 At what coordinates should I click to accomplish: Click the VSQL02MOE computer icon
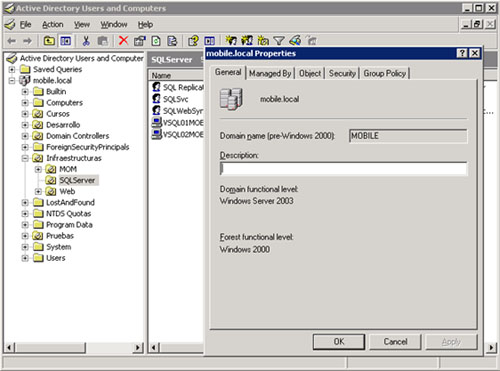click(x=156, y=134)
